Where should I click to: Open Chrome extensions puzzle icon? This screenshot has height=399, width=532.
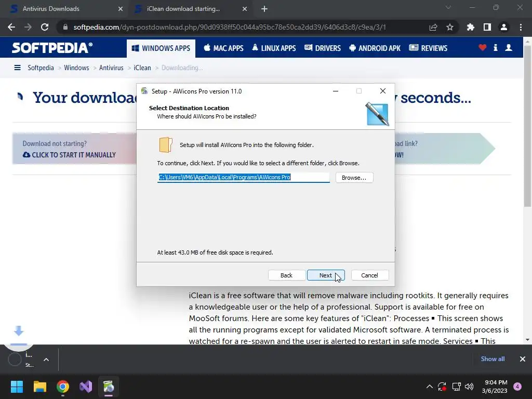pos(471,27)
